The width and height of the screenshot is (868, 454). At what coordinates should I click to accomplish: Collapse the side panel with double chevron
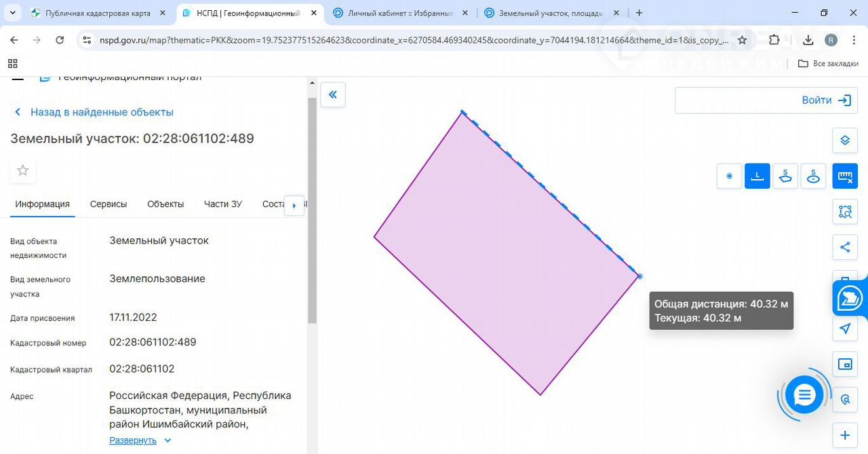point(333,95)
